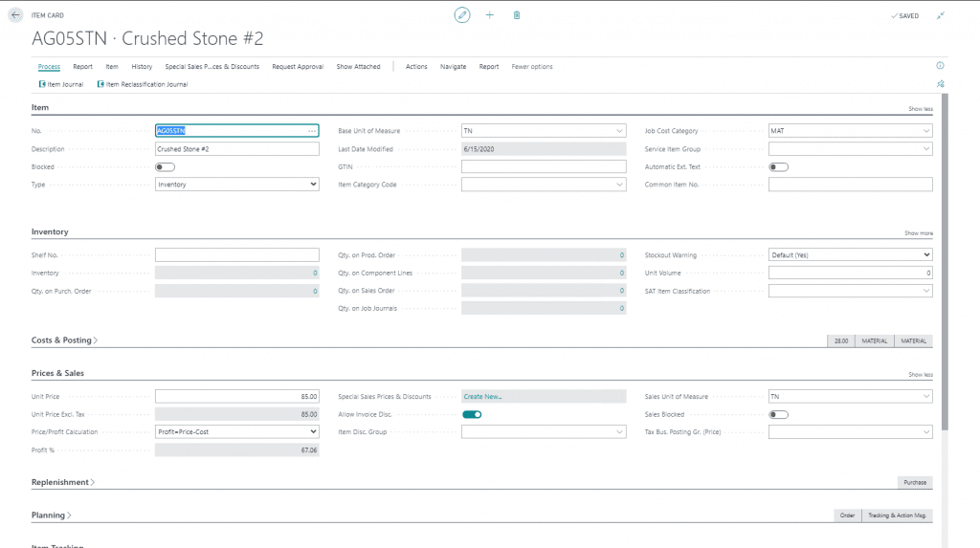The image size is (980, 548).
Task: Click Fewer options in the action bar
Action: (532, 67)
